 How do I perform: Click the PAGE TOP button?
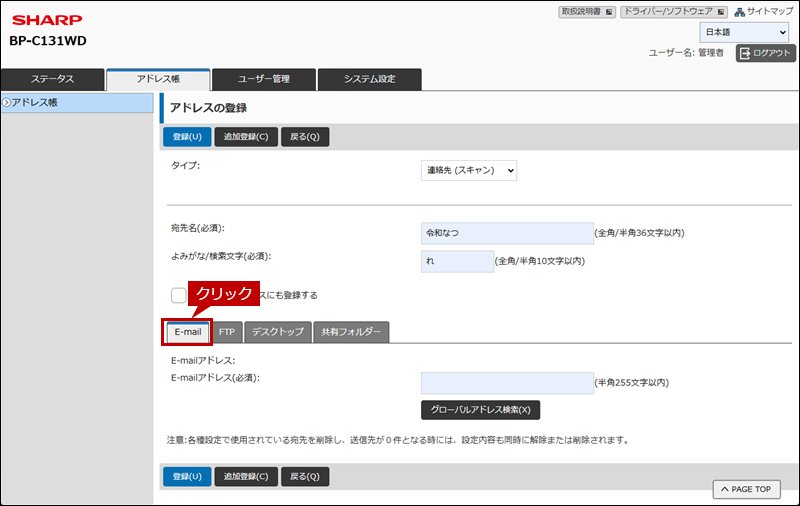coord(746,489)
